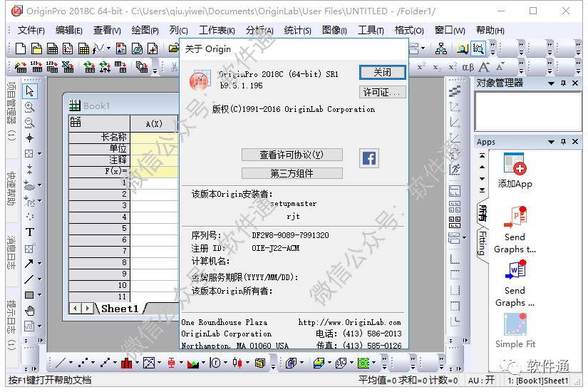Open the Apps panel dropdown arrow
Viewport: 588px width, 392px height.
point(551,142)
